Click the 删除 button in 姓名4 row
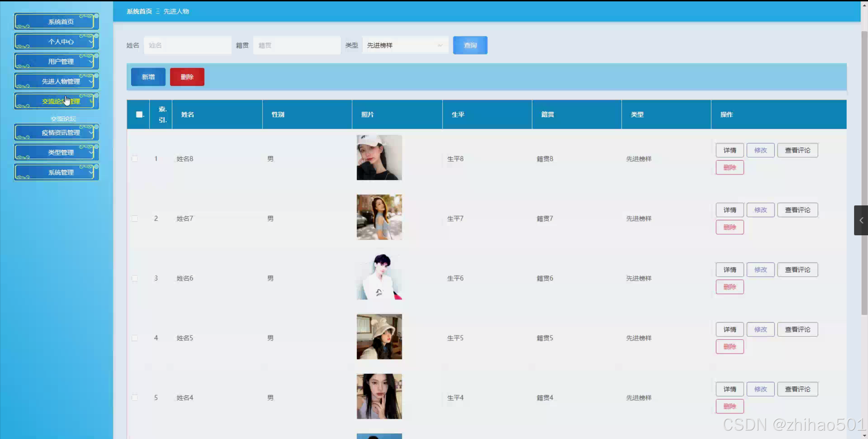 [x=730, y=406]
